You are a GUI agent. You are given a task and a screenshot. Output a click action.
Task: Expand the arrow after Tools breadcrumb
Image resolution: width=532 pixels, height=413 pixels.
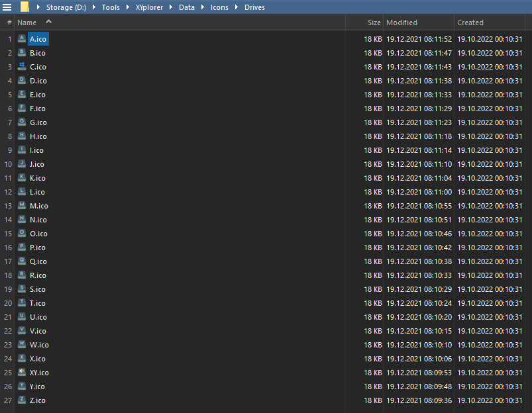point(128,7)
